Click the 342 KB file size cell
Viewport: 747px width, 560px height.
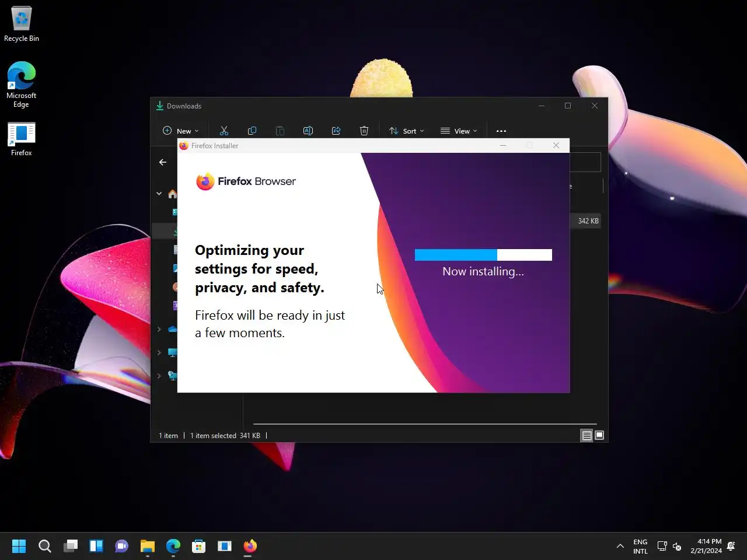588,221
